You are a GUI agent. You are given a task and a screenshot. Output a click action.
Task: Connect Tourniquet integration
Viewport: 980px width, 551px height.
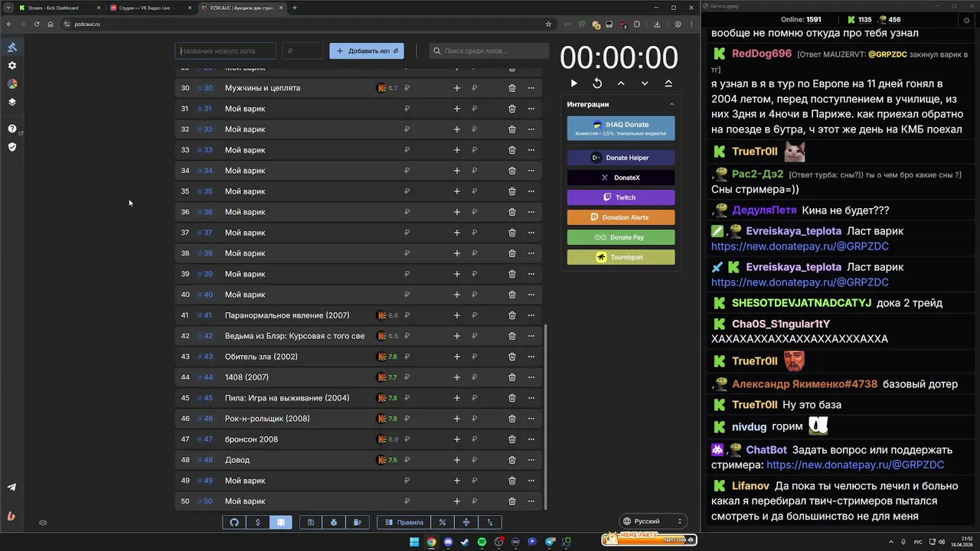pos(621,257)
